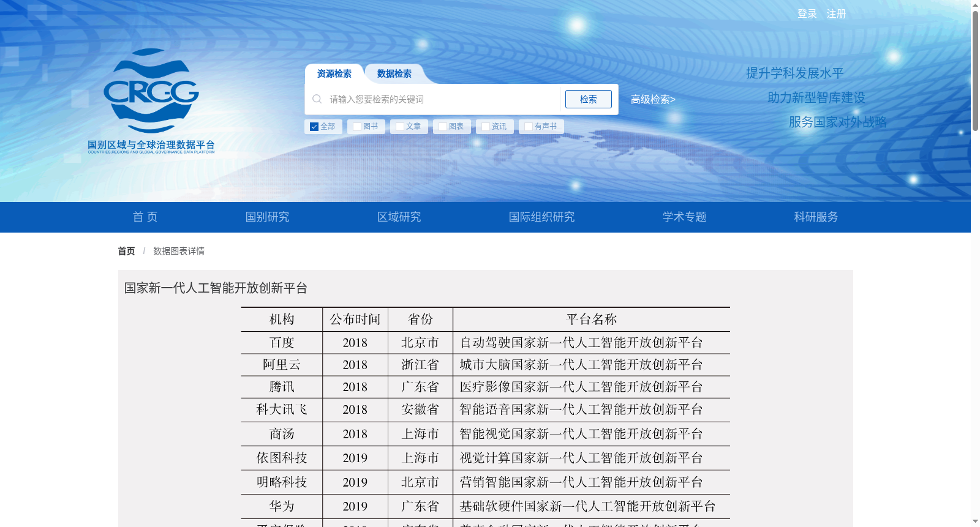Click table header 机构
The height and width of the screenshot is (527, 980).
coord(282,320)
